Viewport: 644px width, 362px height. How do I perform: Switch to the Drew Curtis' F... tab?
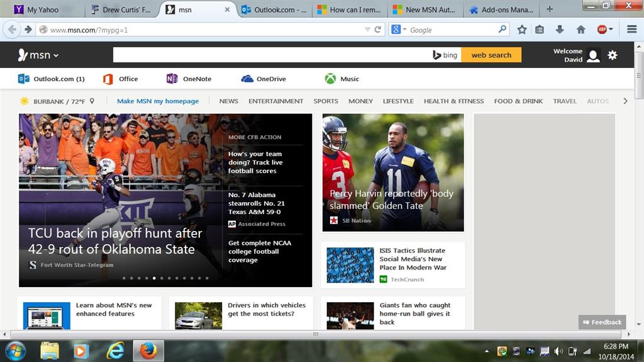tap(121, 9)
